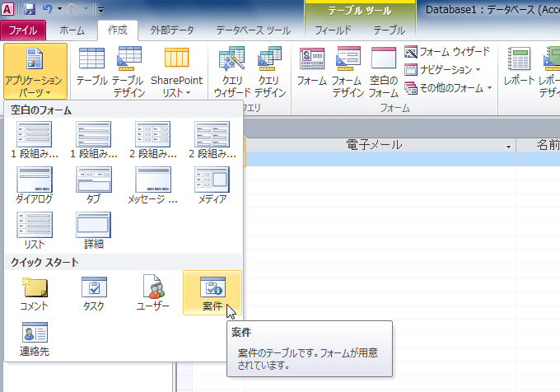
Task: Click the Access application icon in title bar
Action: (7, 9)
